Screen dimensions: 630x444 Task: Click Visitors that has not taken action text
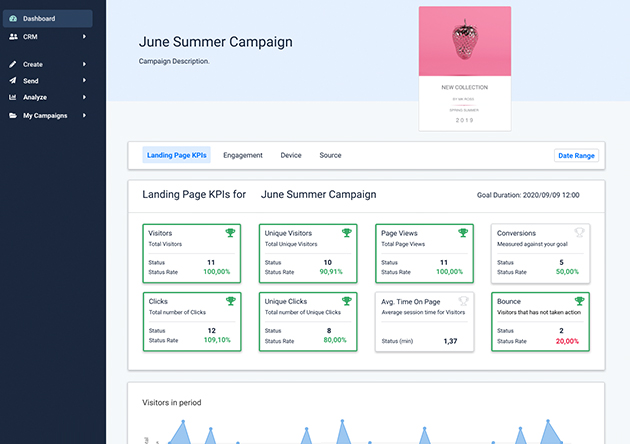point(539,312)
